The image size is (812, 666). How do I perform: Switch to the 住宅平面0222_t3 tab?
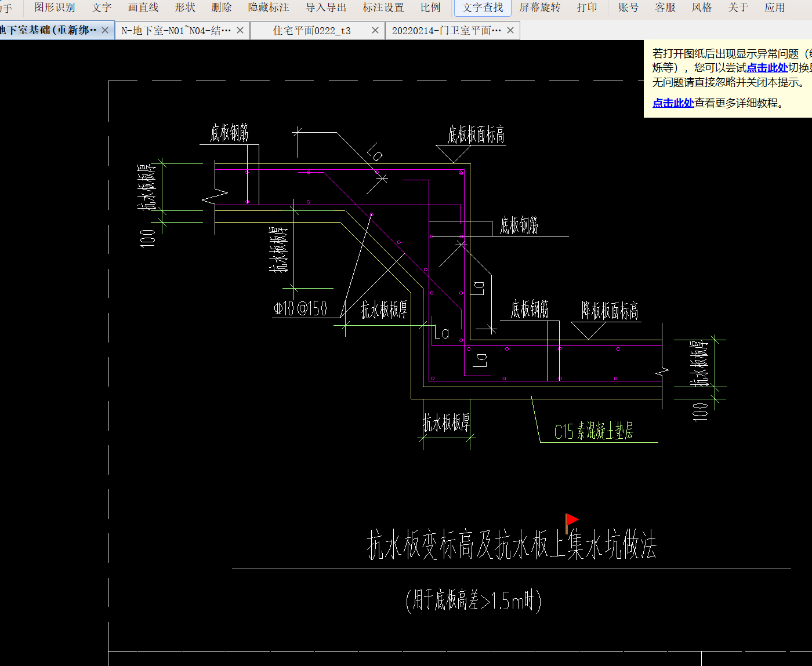[x=311, y=31]
